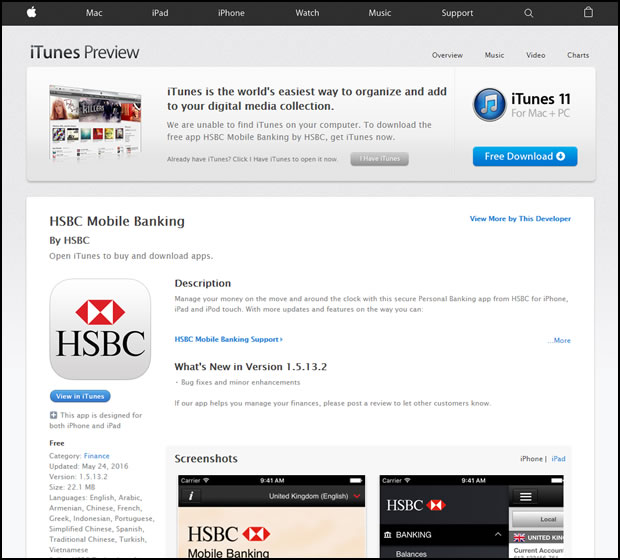
Task: Open the search magnifier icon
Action: click(x=529, y=13)
